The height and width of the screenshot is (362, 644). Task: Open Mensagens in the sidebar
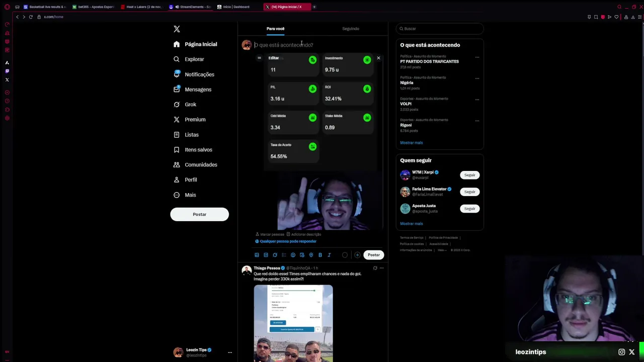pyautogui.click(x=192, y=89)
